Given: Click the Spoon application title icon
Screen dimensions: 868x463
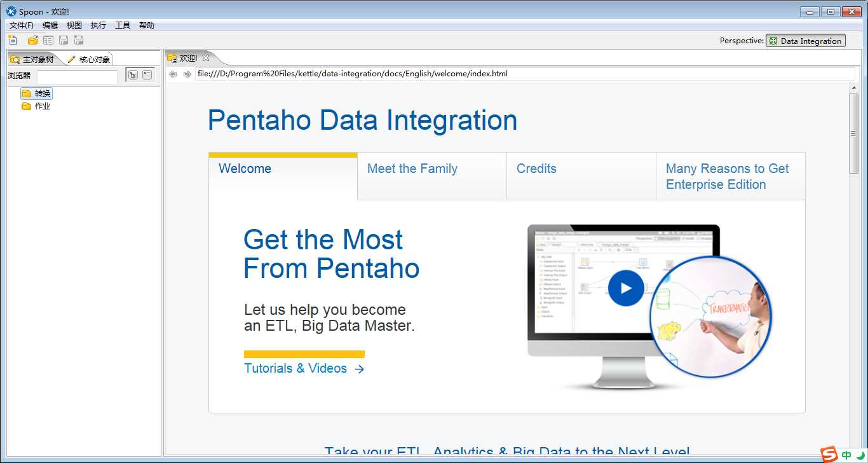Looking at the screenshot, I should coord(11,11).
